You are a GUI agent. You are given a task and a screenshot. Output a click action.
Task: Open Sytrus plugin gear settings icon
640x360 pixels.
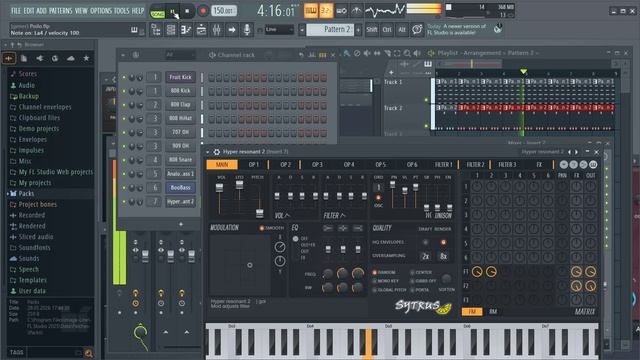click(x=217, y=152)
